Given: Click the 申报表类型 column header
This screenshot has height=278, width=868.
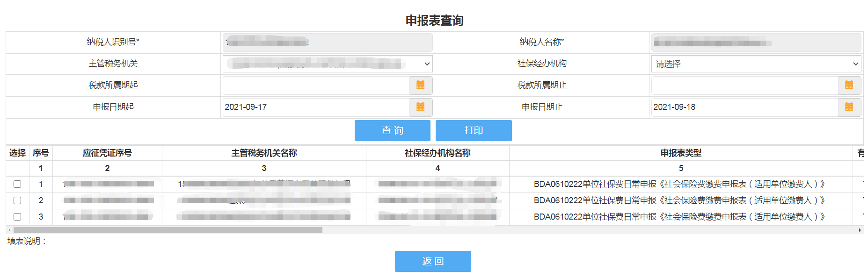Looking at the screenshot, I should tap(680, 153).
